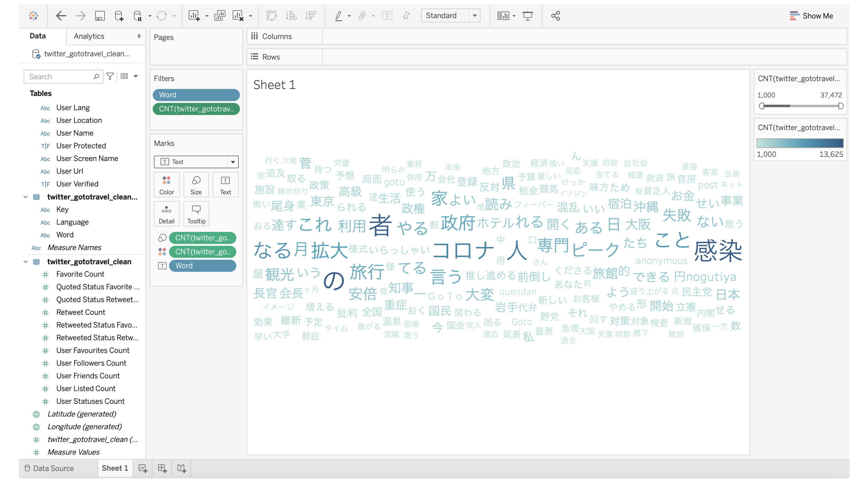Open the Show Me panel

tap(811, 16)
